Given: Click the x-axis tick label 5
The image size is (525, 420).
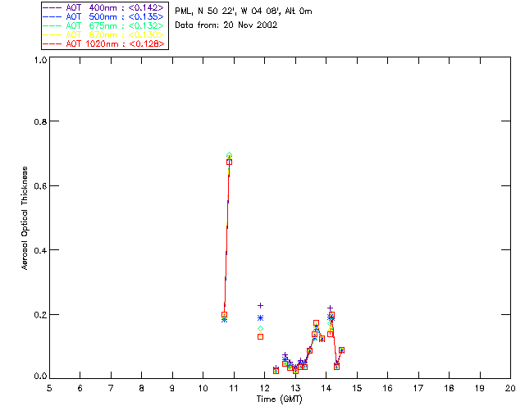Looking at the screenshot, I should [x=49, y=388].
